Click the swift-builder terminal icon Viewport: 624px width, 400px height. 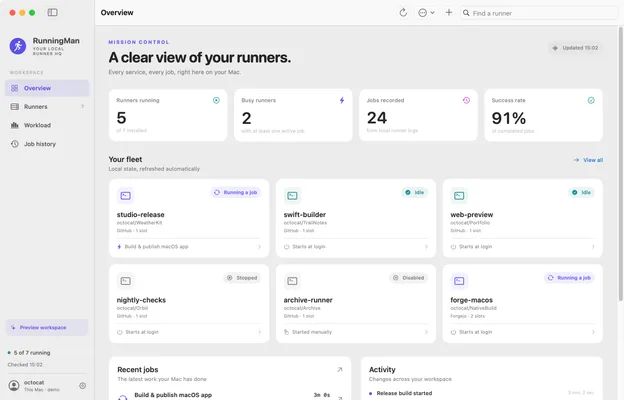[292, 195]
